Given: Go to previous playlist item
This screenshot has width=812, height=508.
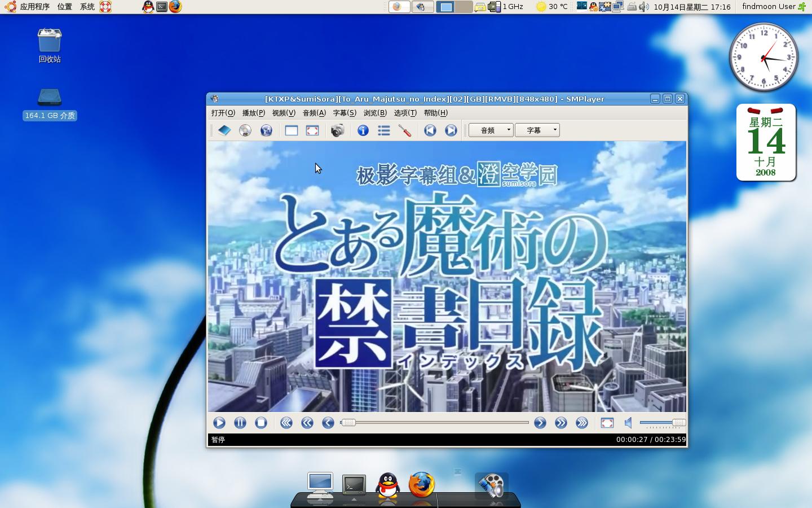Looking at the screenshot, I should coord(430,130).
